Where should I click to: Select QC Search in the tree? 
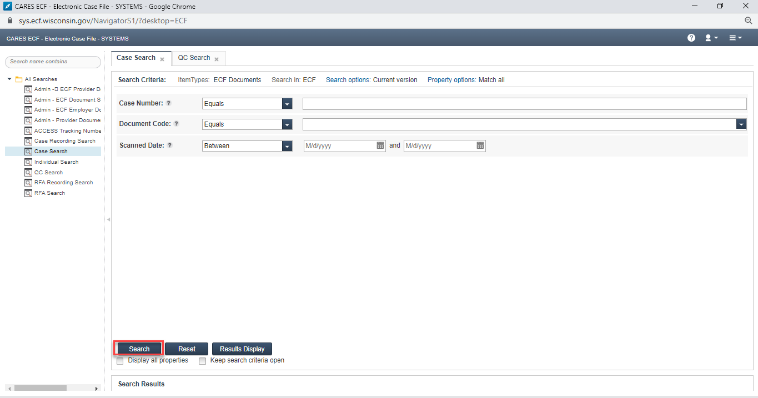click(48, 172)
